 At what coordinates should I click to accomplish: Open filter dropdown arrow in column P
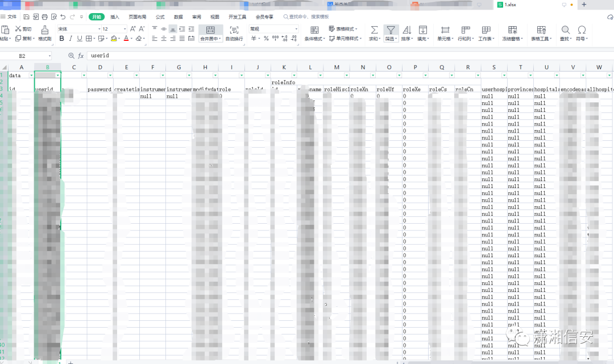[x=425, y=75]
